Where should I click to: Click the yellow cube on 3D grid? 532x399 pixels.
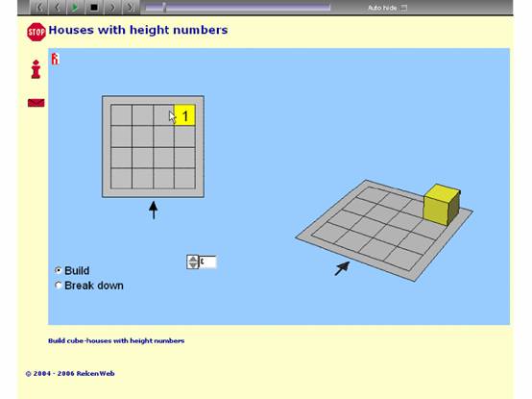tap(442, 205)
